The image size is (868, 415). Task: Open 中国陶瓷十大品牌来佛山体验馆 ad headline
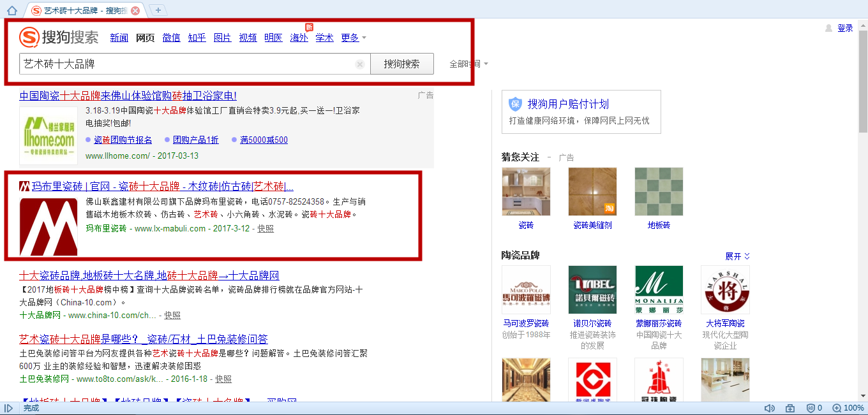click(128, 96)
